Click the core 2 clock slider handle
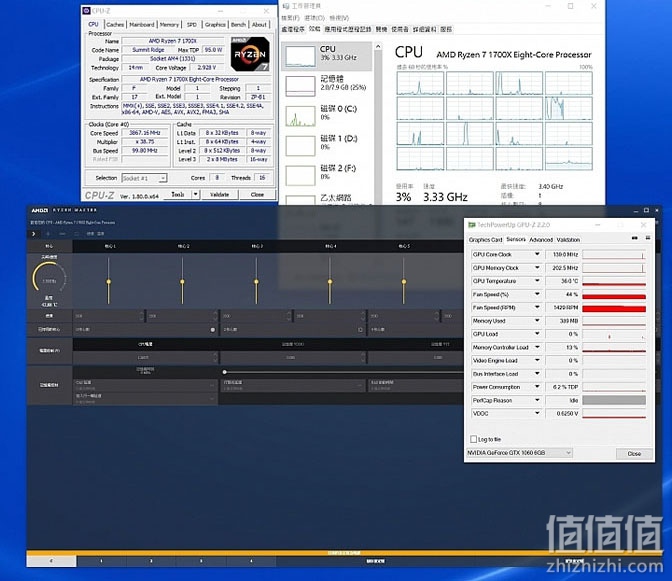Viewport: 672px width, 581px height. tap(182, 282)
